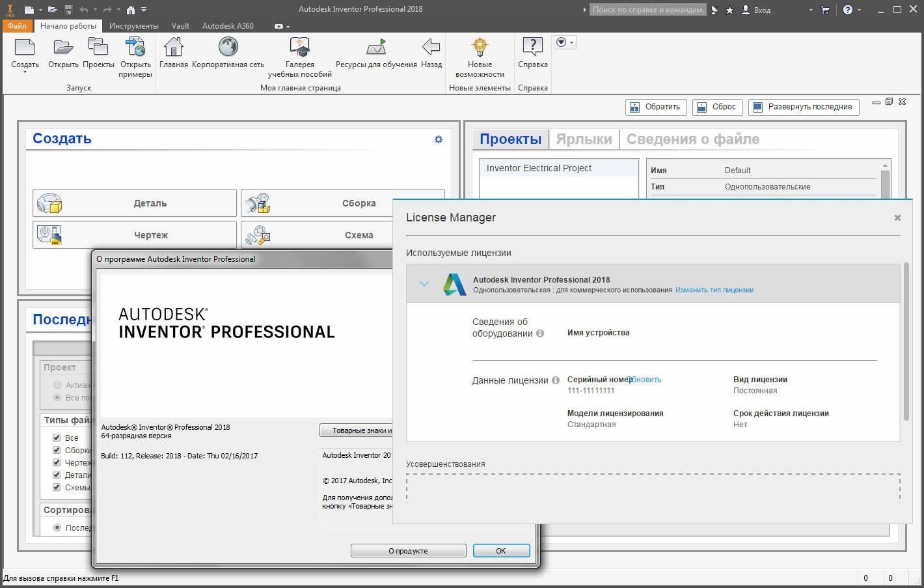Open the Файл menu tab
924x588 pixels.
point(18,26)
